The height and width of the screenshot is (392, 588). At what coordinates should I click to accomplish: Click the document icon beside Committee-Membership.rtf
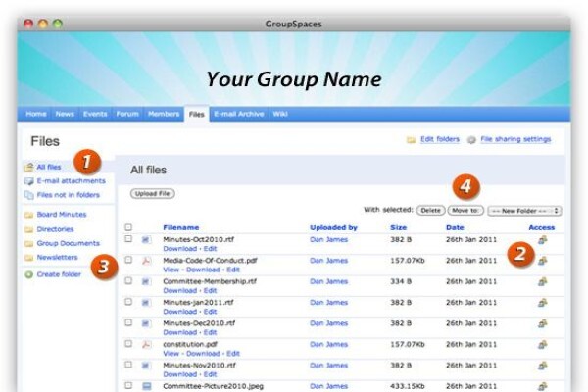click(146, 281)
